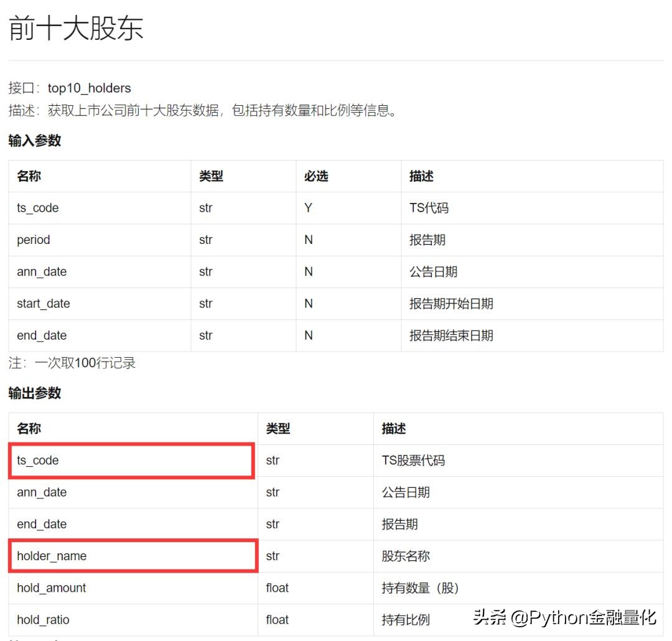Select the hold_amount output parameter
672x641 pixels.
coord(52,587)
